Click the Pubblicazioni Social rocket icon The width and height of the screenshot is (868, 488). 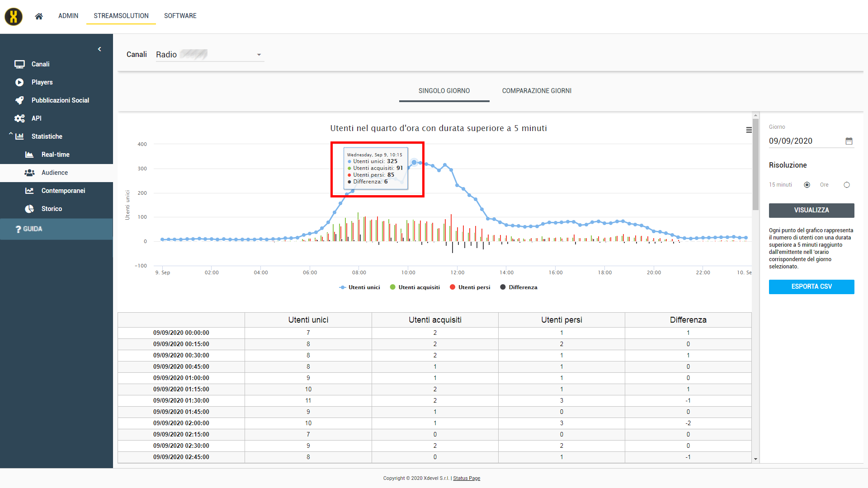[x=19, y=100]
